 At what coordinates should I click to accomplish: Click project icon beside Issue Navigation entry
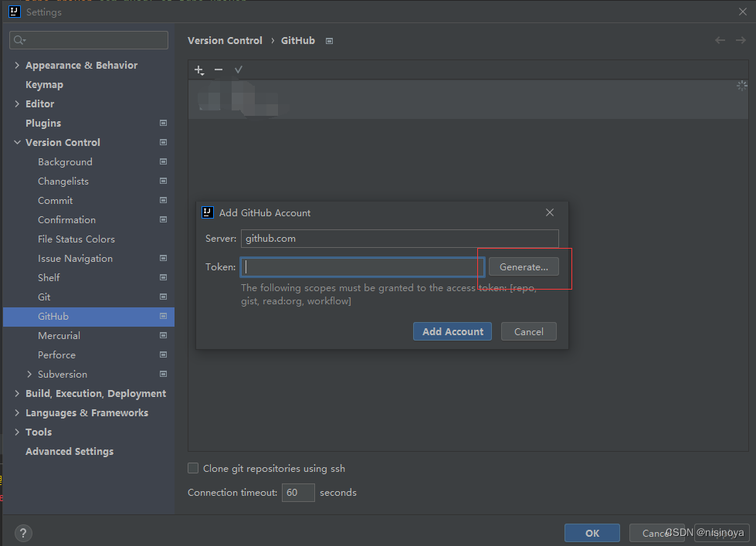pyautogui.click(x=164, y=258)
